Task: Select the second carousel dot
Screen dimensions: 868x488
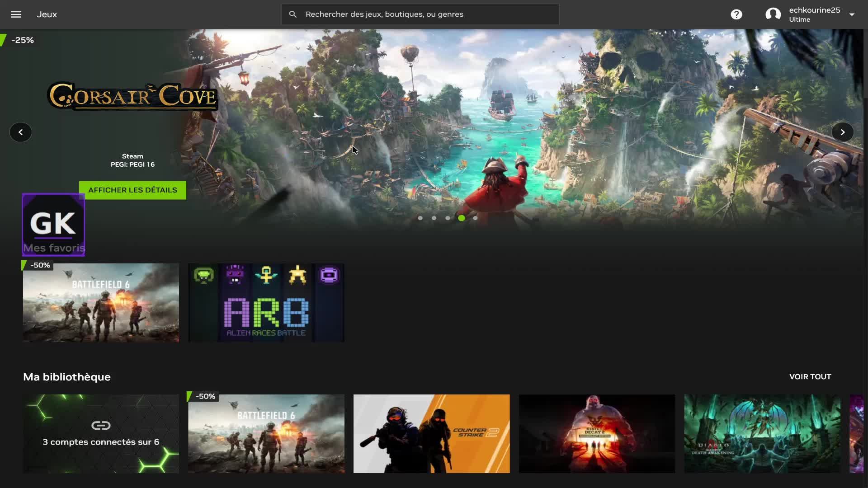Action: coord(434,218)
